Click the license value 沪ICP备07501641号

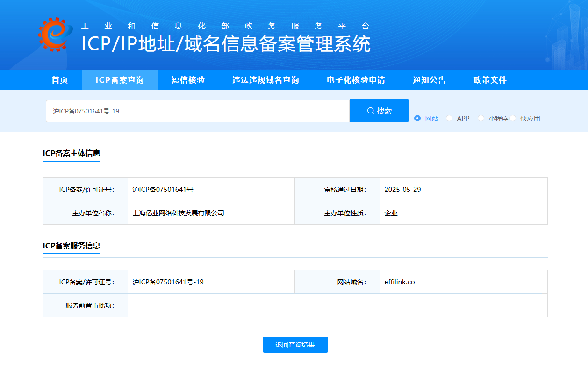163,190
